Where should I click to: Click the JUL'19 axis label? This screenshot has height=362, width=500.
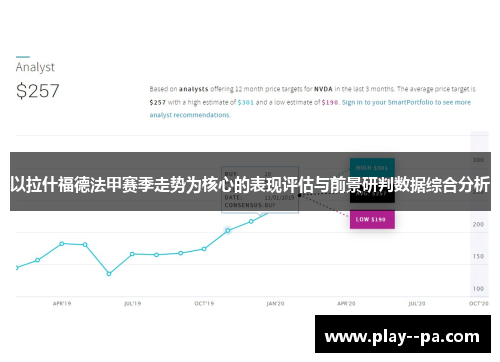[x=133, y=304]
